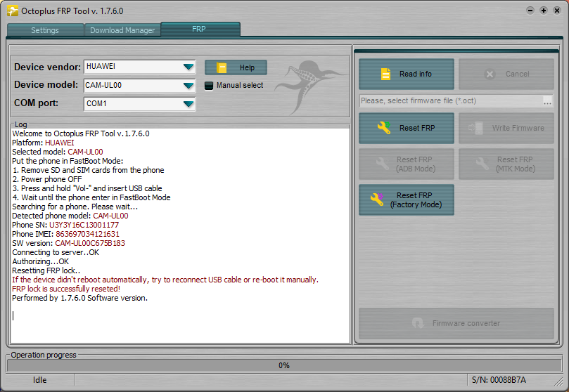The image size is (569, 392).
Task: Click the Phone IMEI value 863697034121631
Action: [87, 234]
